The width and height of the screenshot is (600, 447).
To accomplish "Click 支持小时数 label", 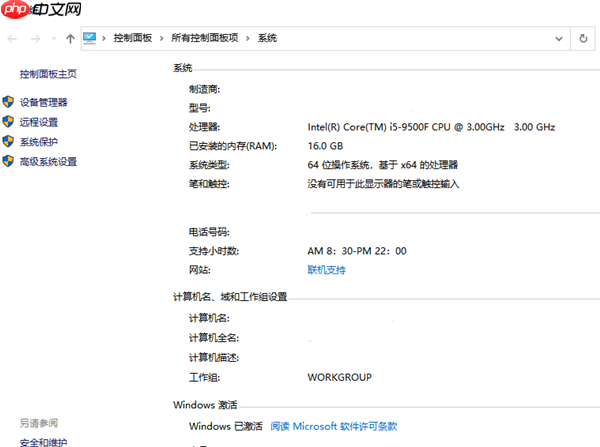I will coord(214,251).
